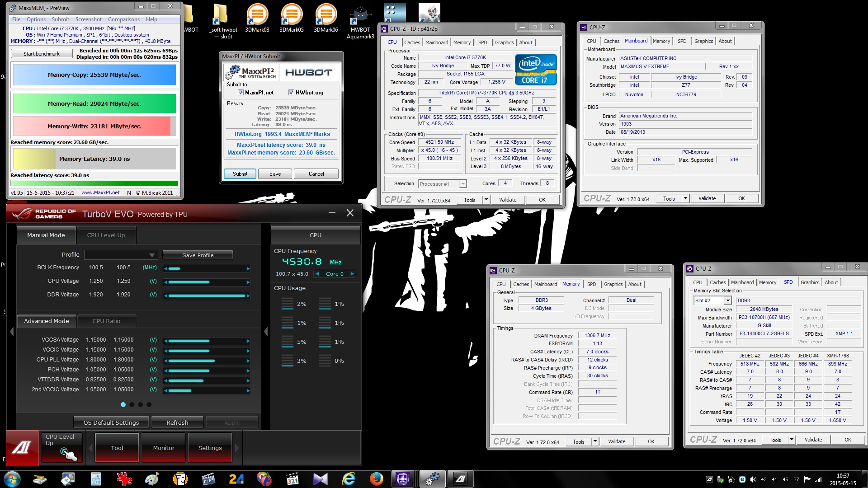Open the 3DMark03 desktop shortcut
This screenshot has height=488, width=868.
pos(257,18)
